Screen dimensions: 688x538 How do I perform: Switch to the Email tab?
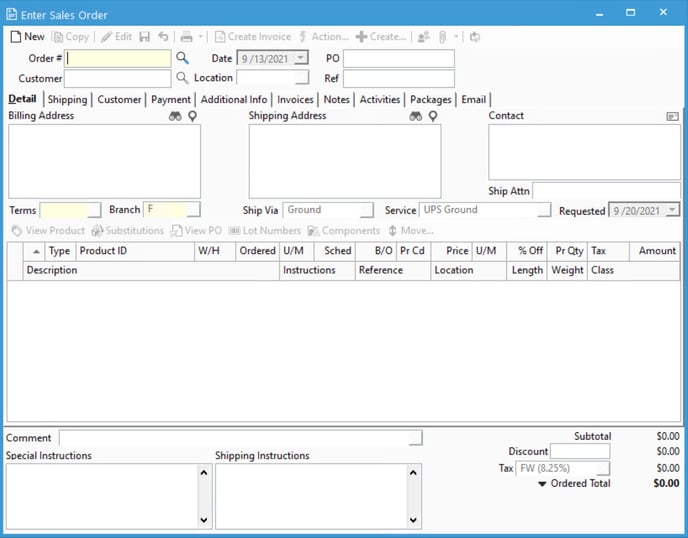tap(473, 100)
